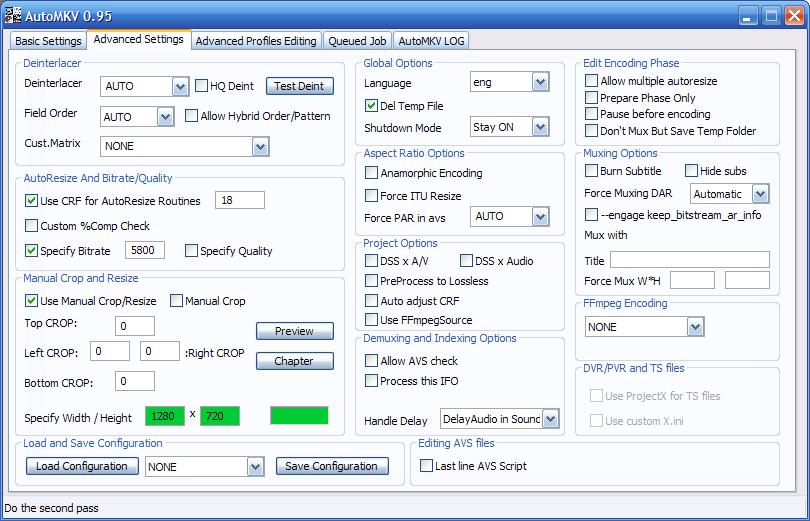
Task: Click the empty green box beside height
Action: click(x=299, y=416)
